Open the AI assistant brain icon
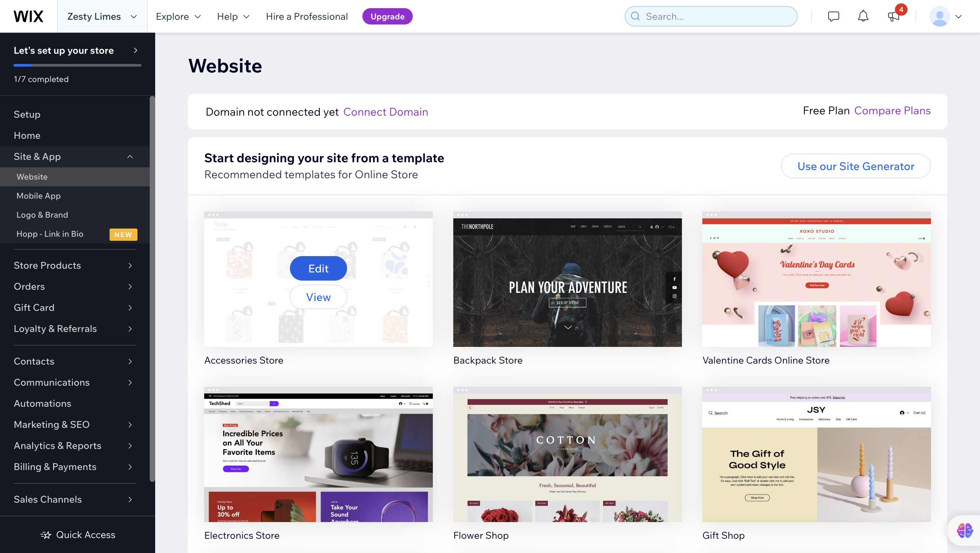The width and height of the screenshot is (980, 553). (x=965, y=530)
